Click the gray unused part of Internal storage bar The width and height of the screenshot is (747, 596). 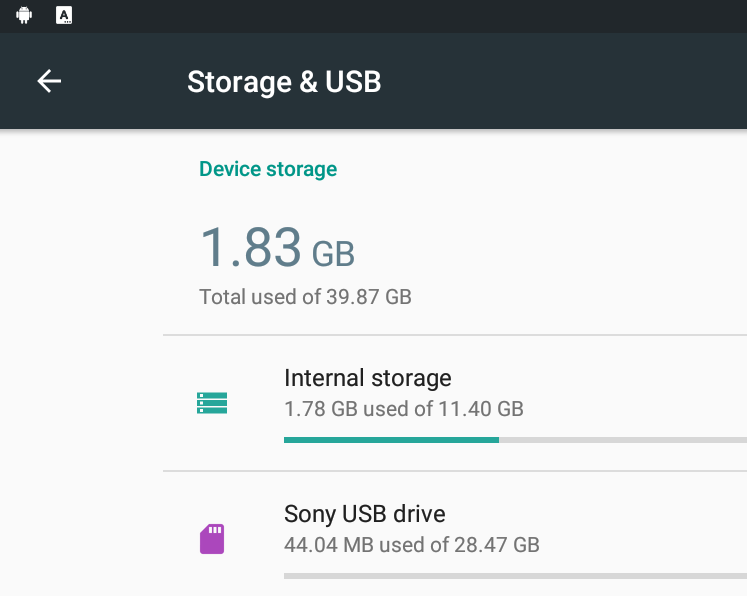(623, 440)
